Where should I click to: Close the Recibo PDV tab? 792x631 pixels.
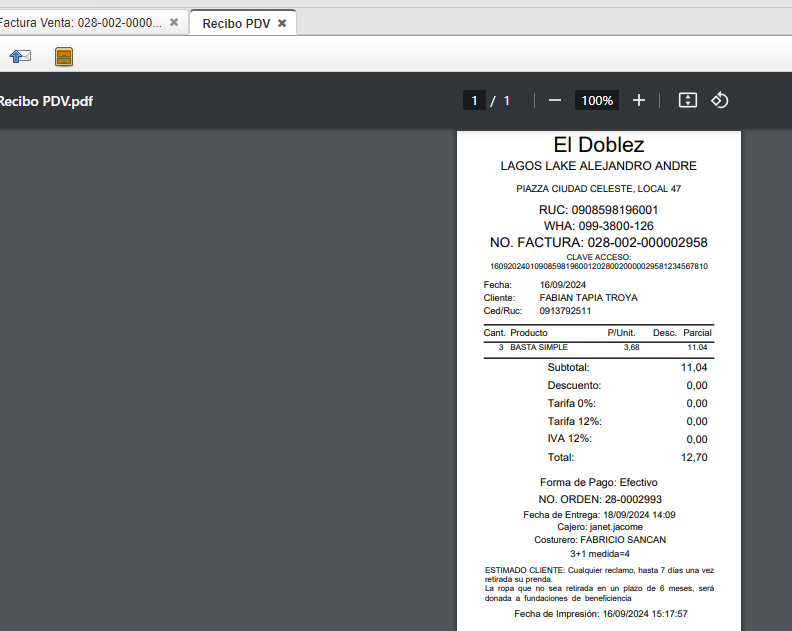tap(282, 23)
